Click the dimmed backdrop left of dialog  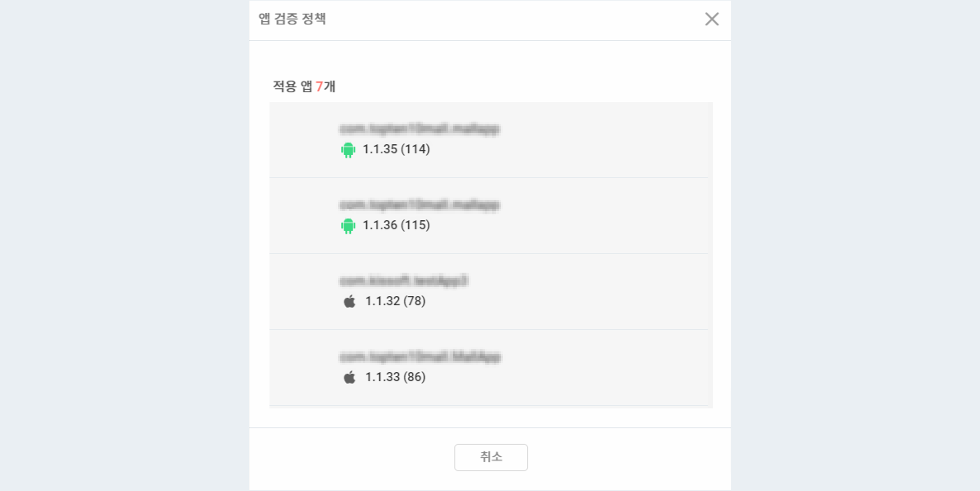pyautogui.click(x=122, y=243)
